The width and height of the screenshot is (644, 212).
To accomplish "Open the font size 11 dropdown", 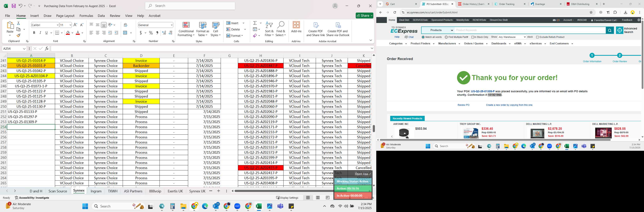I will 70,25.
